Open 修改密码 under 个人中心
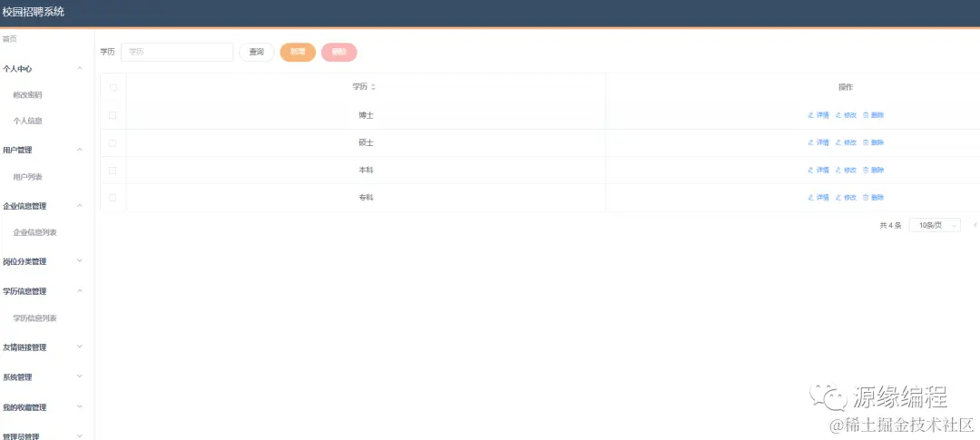This screenshot has height=440, width=980. 28,95
